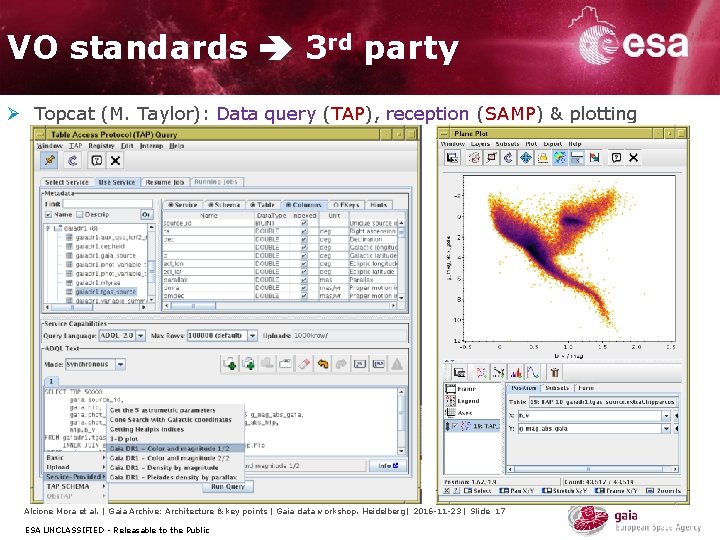Image resolution: width=720 pixels, height=540 pixels.
Task: Click the trash delete layer icon below plot
Action: click(x=555, y=372)
